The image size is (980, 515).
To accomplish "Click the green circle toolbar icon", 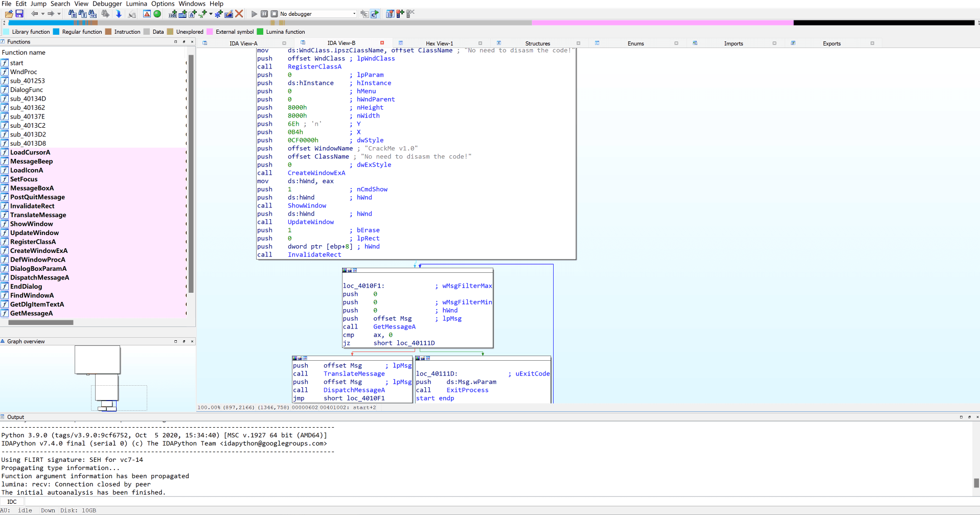I will pos(156,14).
